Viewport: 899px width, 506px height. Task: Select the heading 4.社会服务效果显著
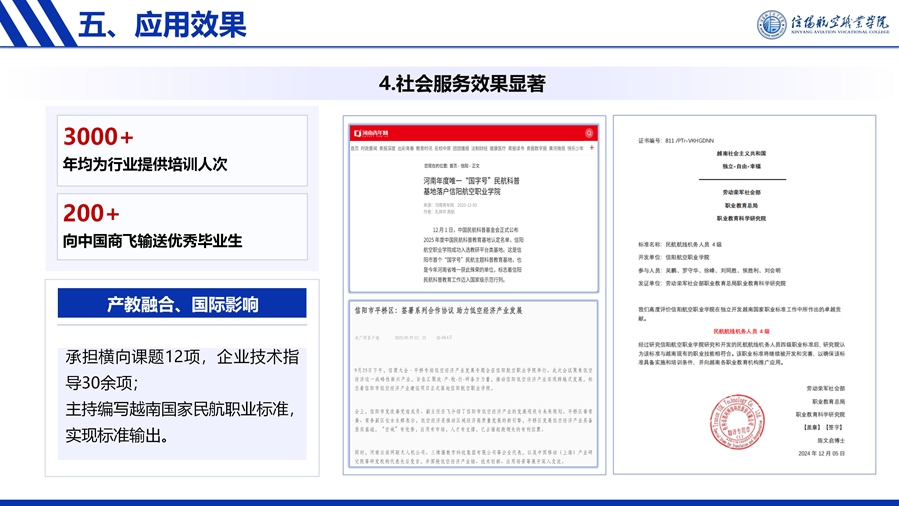(x=462, y=84)
